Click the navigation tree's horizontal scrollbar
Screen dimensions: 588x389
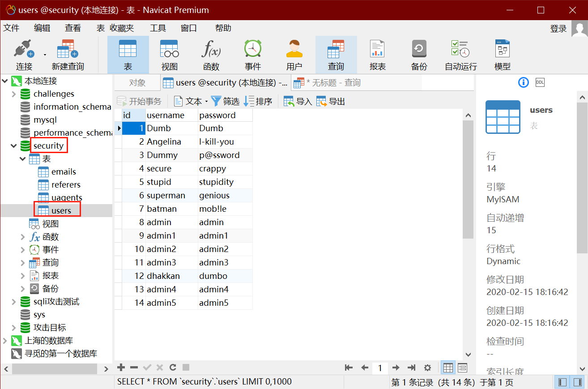click(x=55, y=368)
